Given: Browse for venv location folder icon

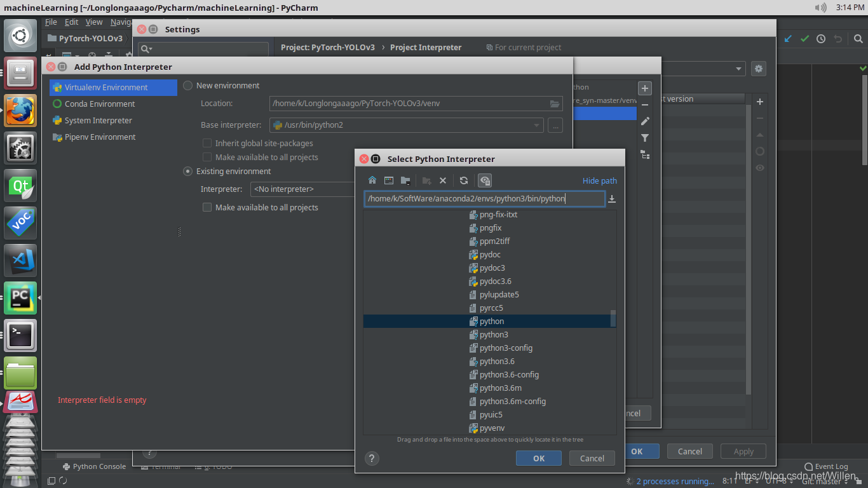Looking at the screenshot, I should pyautogui.click(x=555, y=104).
